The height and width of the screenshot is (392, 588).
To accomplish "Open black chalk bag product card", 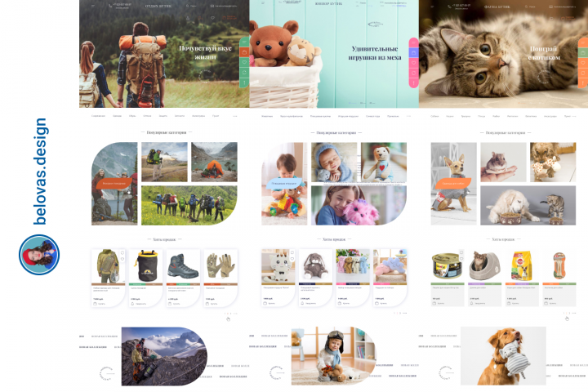I will [x=145, y=278].
